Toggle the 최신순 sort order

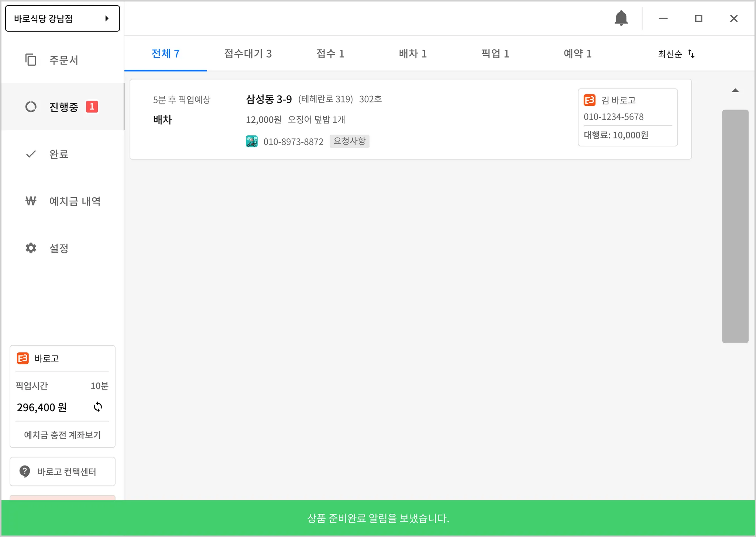676,54
